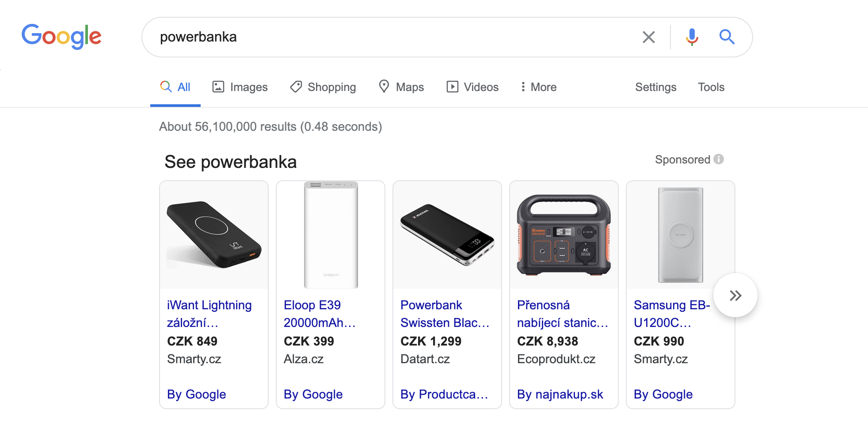868x433 pixels.
Task: Click the By Productca… link
Action: pyautogui.click(x=444, y=394)
